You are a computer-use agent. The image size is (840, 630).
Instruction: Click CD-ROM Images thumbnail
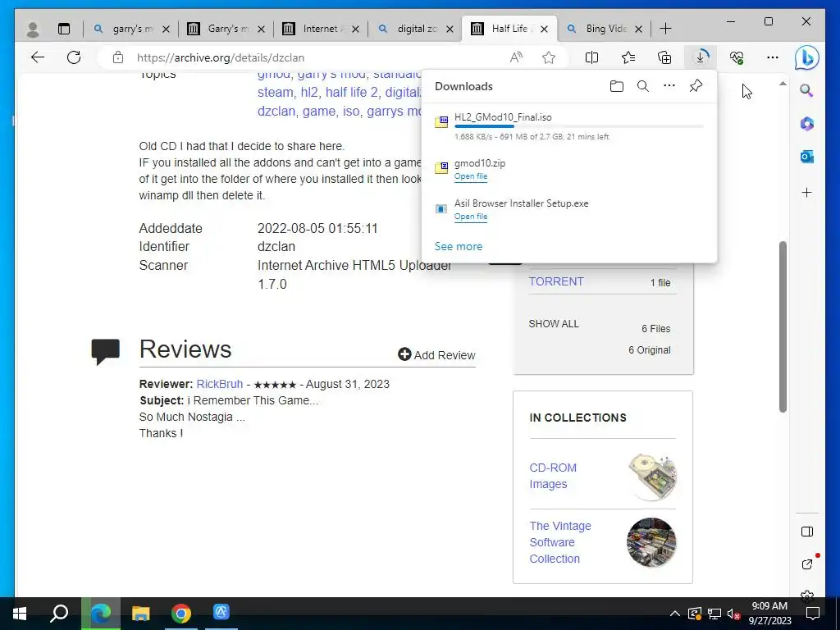pyautogui.click(x=652, y=477)
